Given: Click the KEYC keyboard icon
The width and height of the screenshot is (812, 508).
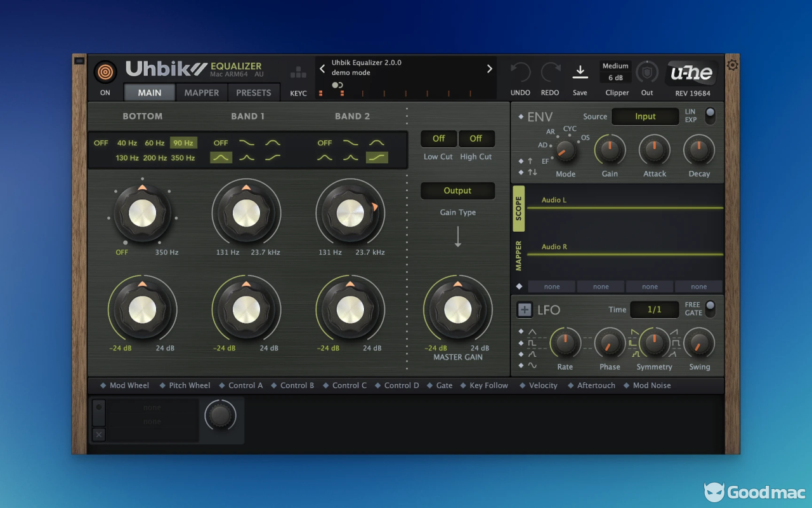Looking at the screenshot, I should tap(298, 72).
